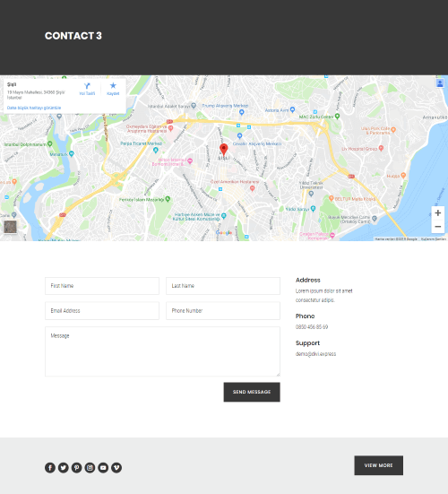This screenshot has height=494, width=448.
Task: Click Hilton Istanbul Bomonti hotel marker
Action: click(190, 161)
